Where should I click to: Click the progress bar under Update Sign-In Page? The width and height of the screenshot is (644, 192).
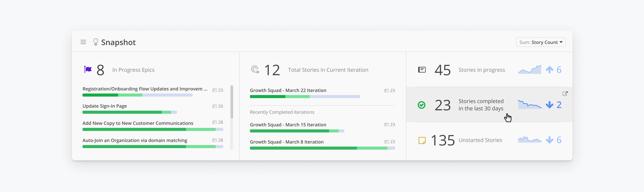click(130, 112)
